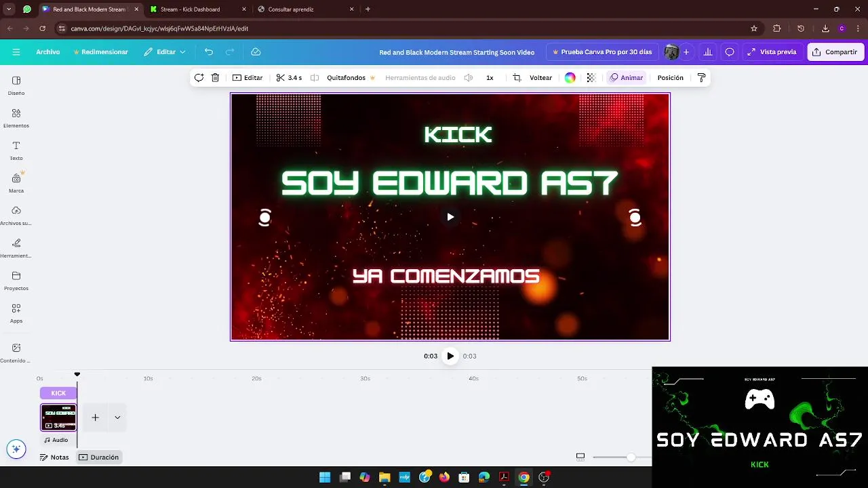Open the comments speech bubble icon
Image resolution: width=868 pixels, height=488 pixels.
point(730,52)
